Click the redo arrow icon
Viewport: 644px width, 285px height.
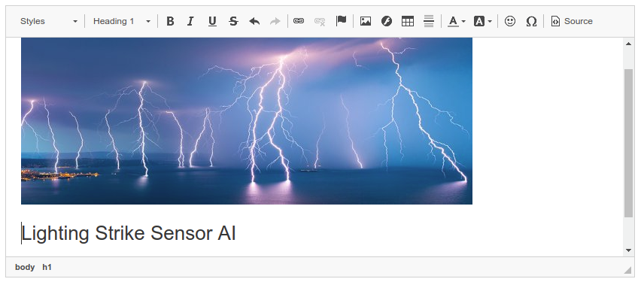[275, 21]
